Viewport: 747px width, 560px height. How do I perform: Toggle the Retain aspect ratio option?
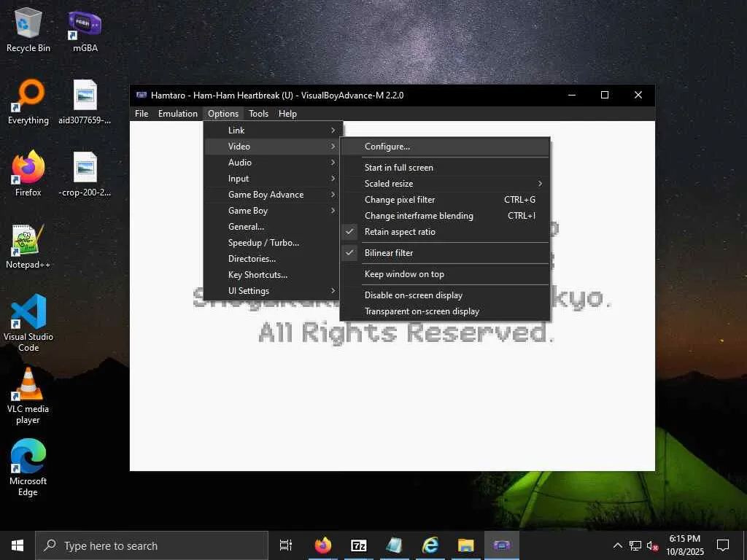(x=445, y=232)
